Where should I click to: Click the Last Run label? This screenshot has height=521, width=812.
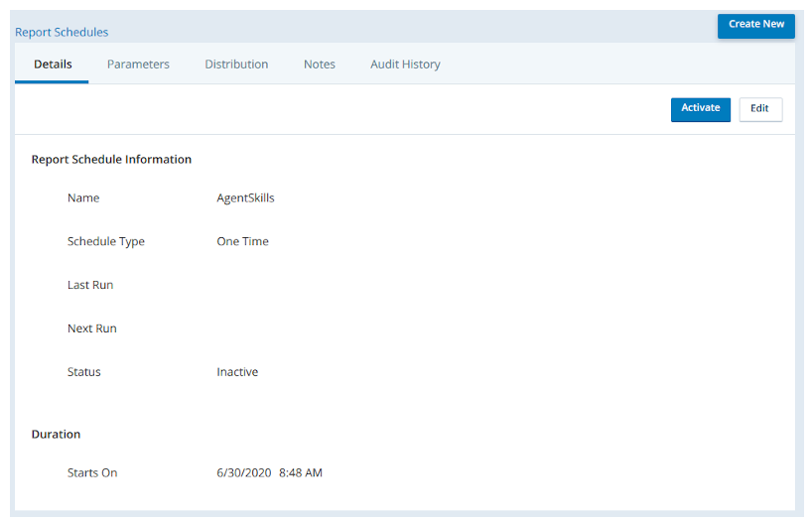90,285
